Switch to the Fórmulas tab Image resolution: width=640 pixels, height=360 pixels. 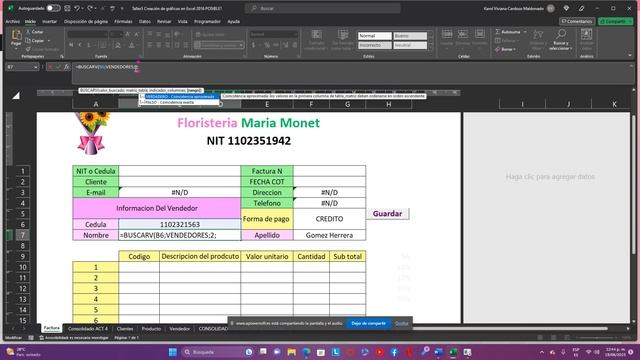123,22
